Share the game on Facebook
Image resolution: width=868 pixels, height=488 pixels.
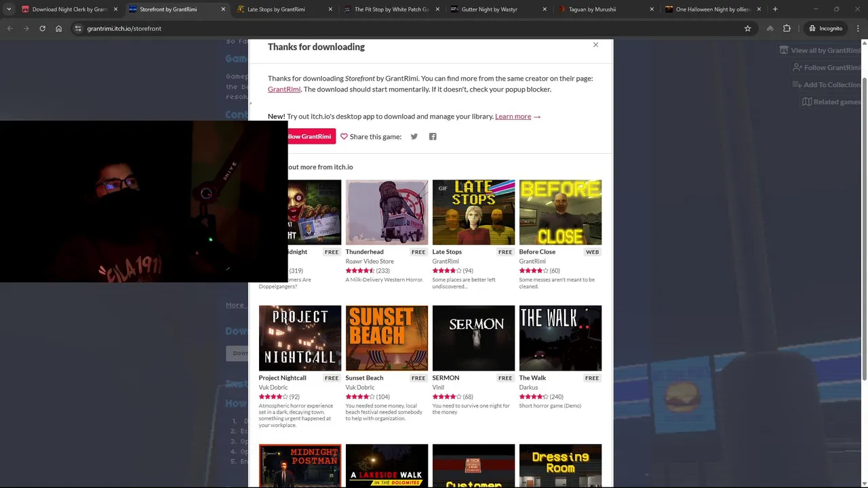pos(433,136)
